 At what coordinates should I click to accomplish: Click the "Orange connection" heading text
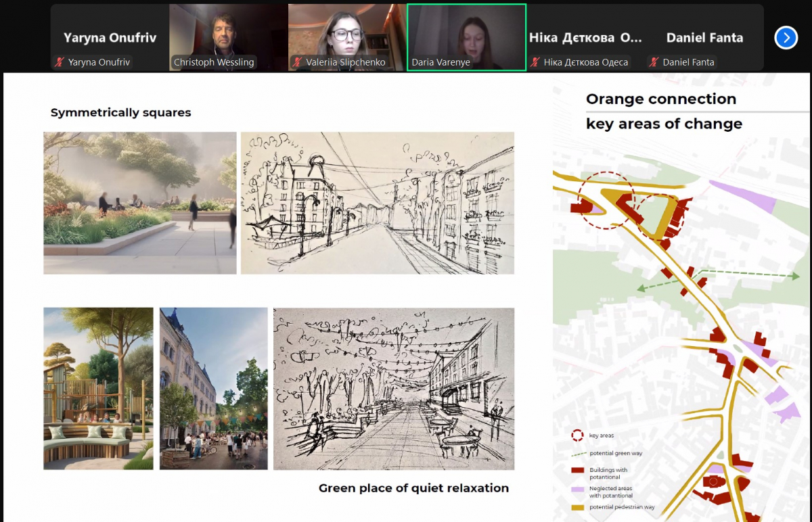click(660, 99)
